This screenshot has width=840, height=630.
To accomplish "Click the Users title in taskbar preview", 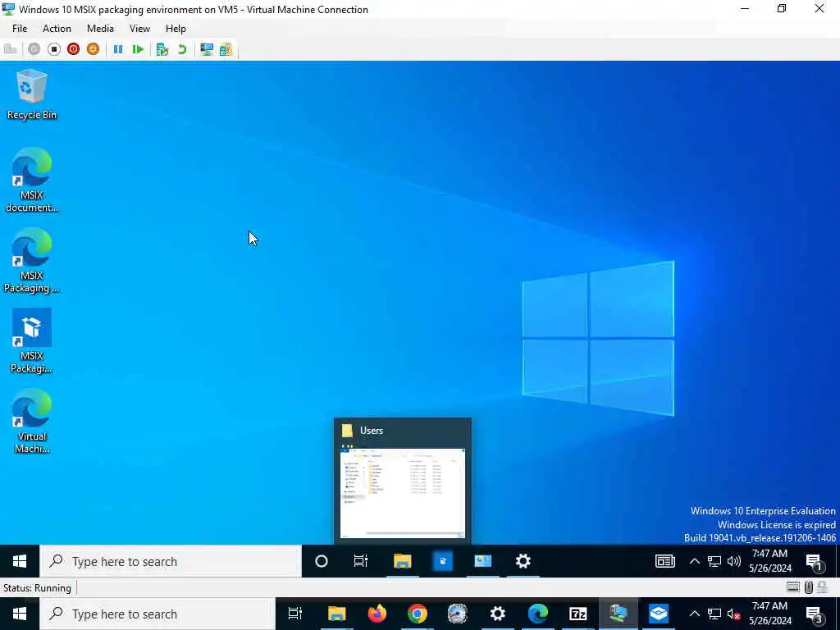I will tap(372, 431).
